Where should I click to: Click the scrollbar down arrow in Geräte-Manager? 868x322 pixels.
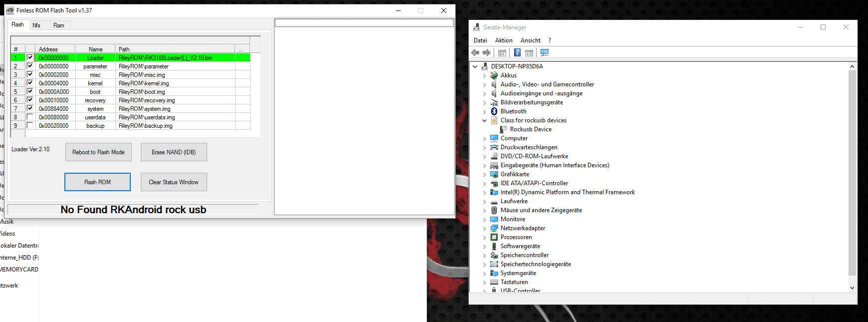[852, 288]
